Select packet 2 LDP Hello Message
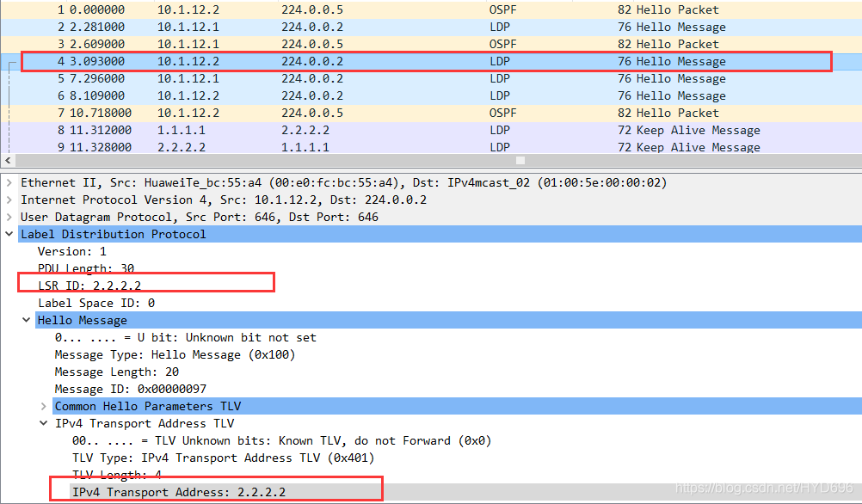Viewport: 862px width, 504px height. [x=431, y=27]
